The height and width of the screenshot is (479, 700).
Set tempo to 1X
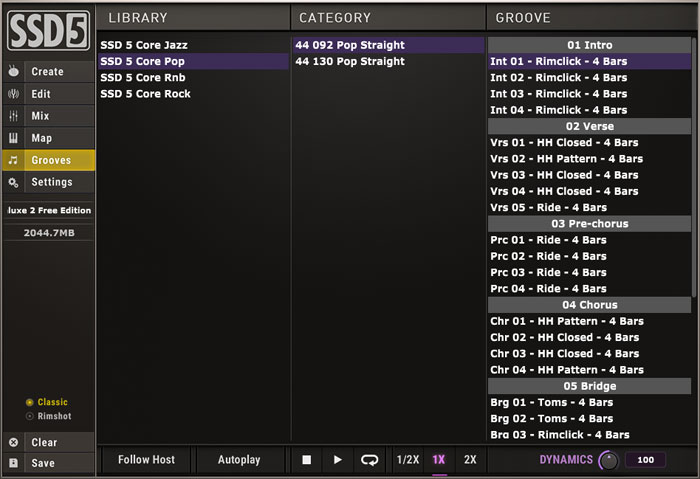[x=439, y=460]
